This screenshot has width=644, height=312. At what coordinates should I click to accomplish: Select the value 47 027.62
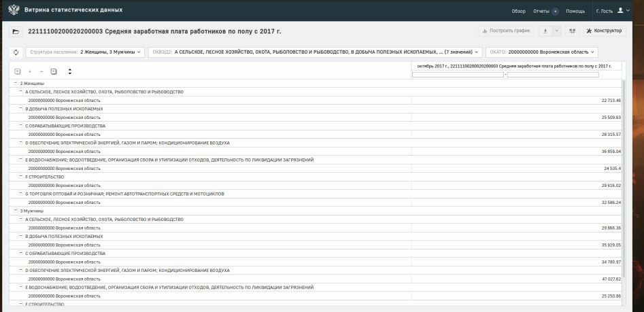(x=611, y=279)
